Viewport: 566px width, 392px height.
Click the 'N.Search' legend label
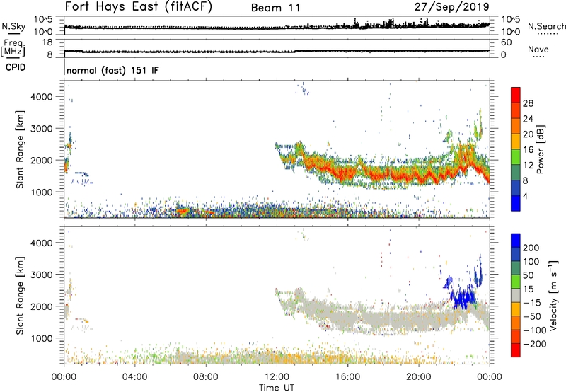546,26
